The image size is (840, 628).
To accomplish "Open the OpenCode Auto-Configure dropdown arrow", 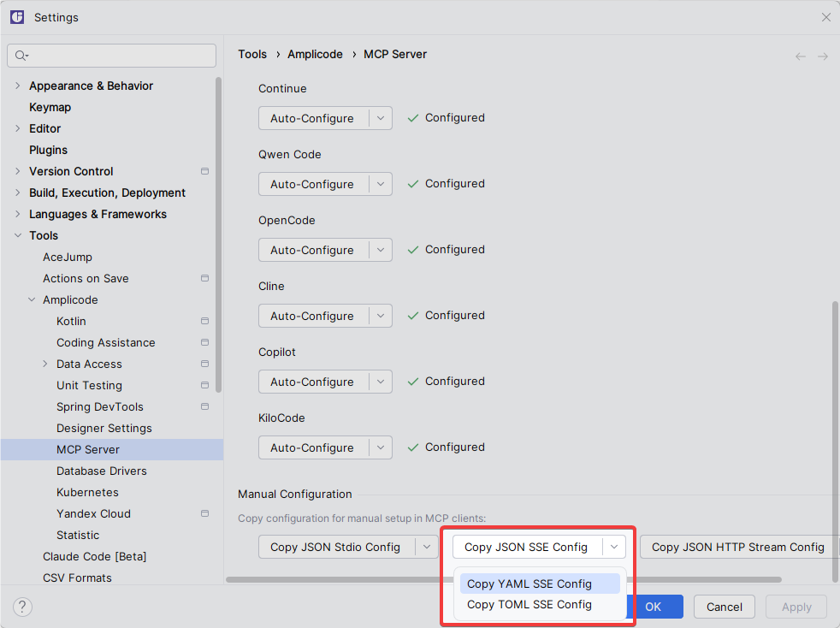I will tap(381, 250).
